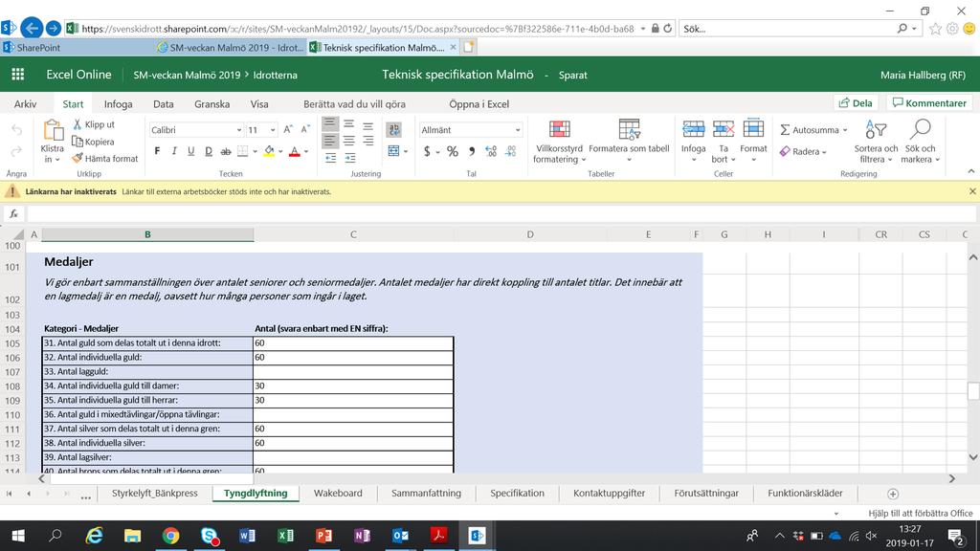Open Villkorsstyrd formatering icon
Viewport: 980px width, 551px height.
pyautogui.click(x=559, y=129)
